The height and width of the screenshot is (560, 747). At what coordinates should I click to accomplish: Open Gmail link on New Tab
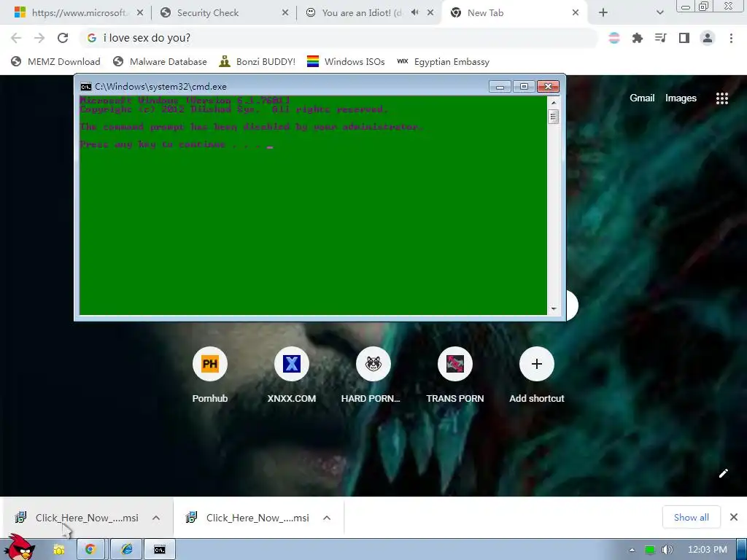click(x=642, y=98)
